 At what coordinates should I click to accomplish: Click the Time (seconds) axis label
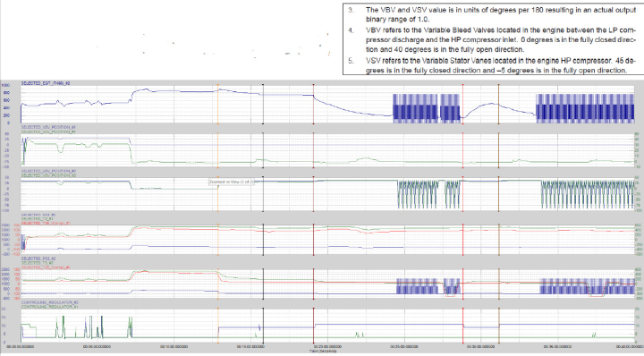click(322, 351)
